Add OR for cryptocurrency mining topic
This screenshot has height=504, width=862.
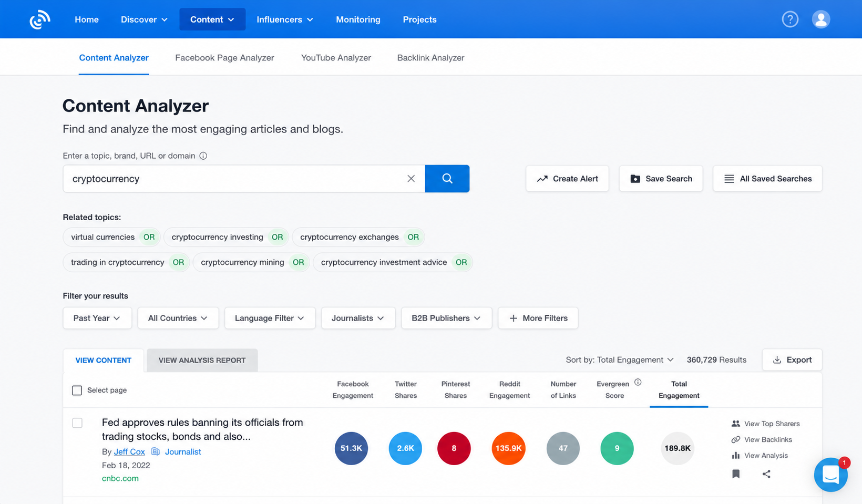pos(298,262)
